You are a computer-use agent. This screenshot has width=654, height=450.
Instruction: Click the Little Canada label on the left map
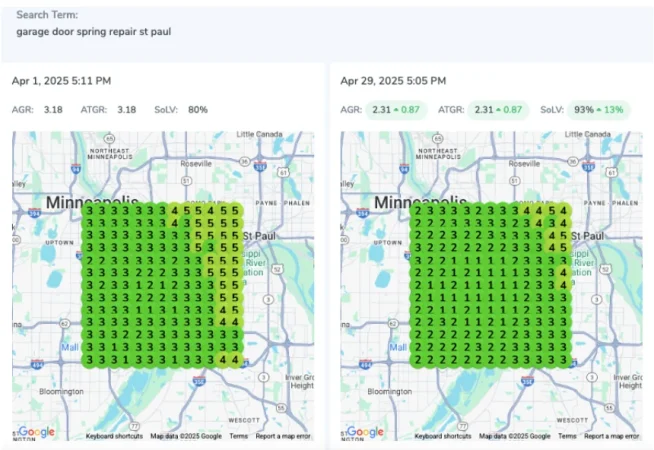click(x=261, y=135)
